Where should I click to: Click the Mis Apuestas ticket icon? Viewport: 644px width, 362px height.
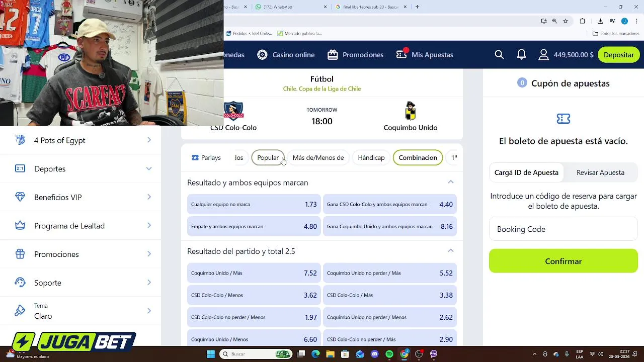pyautogui.click(x=401, y=54)
